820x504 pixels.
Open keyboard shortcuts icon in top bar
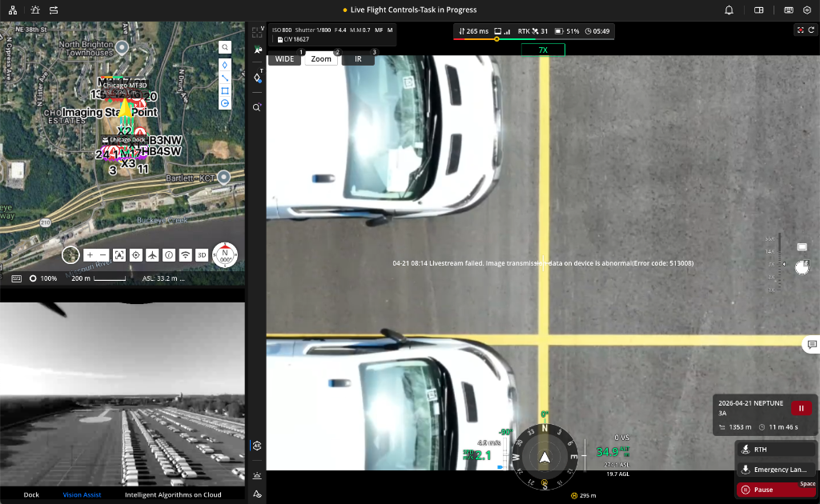click(788, 10)
